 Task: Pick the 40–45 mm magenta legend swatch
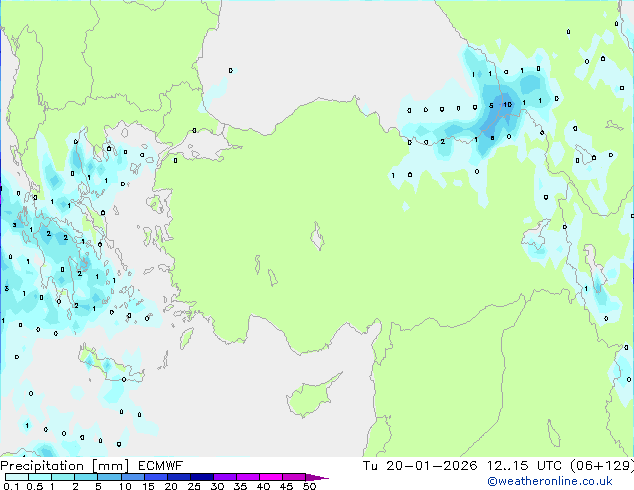click(x=271, y=477)
